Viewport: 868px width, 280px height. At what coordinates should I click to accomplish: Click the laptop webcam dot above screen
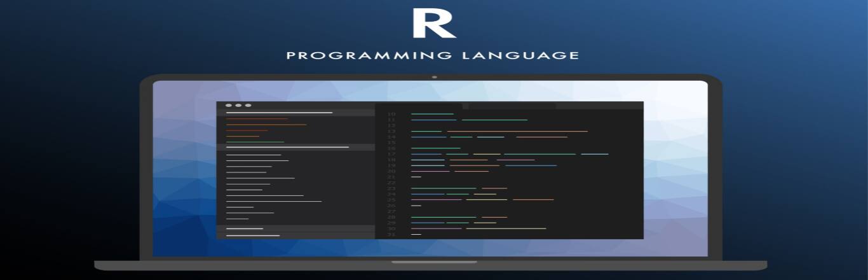point(435,77)
